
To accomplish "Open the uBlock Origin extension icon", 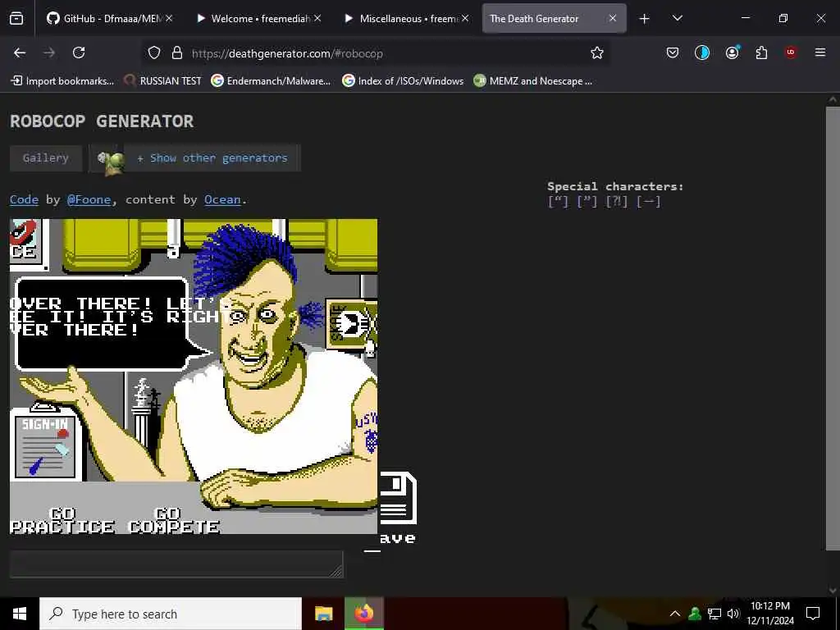I will tap(791, 52).
